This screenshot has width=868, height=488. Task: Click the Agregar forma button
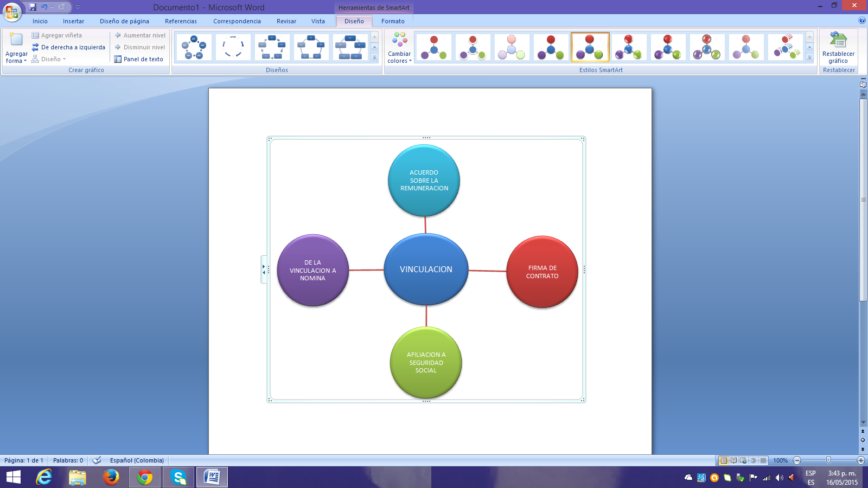(x=16, y=48)
